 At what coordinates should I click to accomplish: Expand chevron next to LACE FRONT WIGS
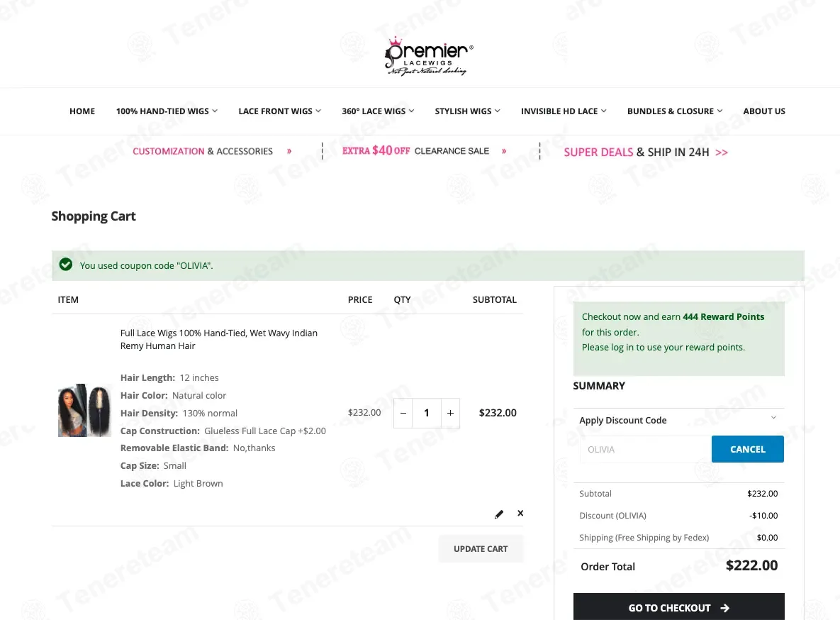[318, 111]
